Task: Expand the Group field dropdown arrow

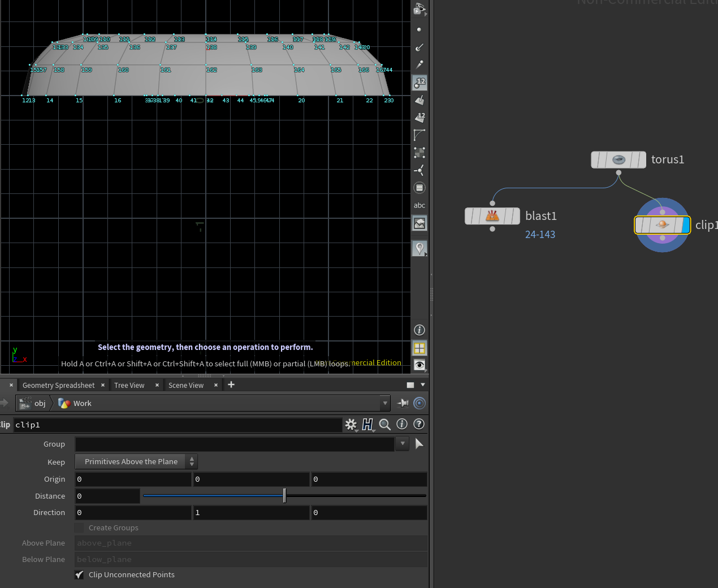Action: (403, 444)
